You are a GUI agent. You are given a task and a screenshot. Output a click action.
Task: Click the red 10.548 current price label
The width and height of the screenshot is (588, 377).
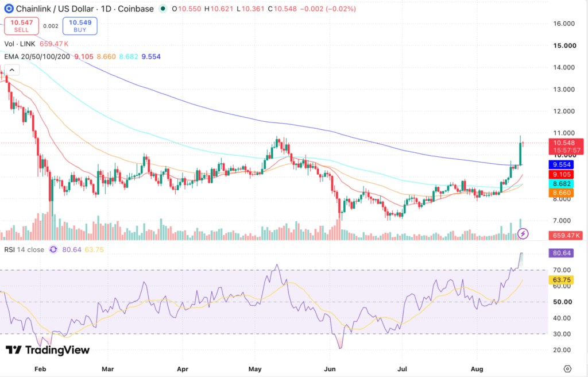pos(566,147)
